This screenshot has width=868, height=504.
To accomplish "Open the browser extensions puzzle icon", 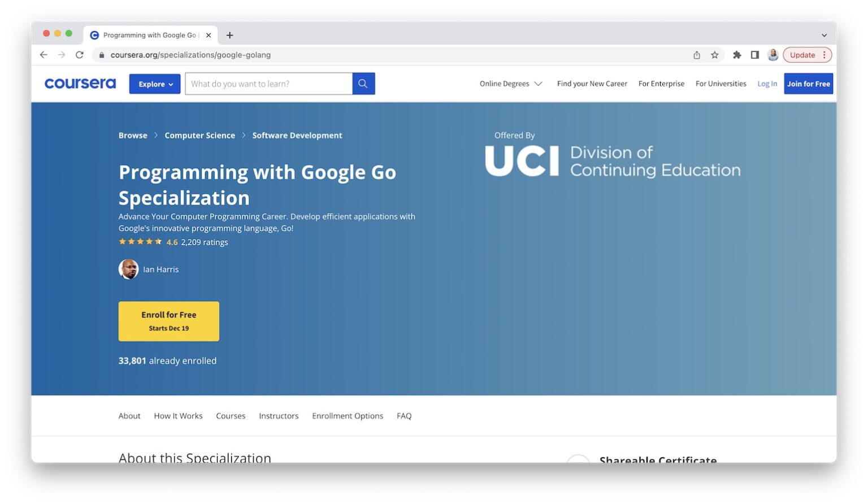I will click(737, 55).
